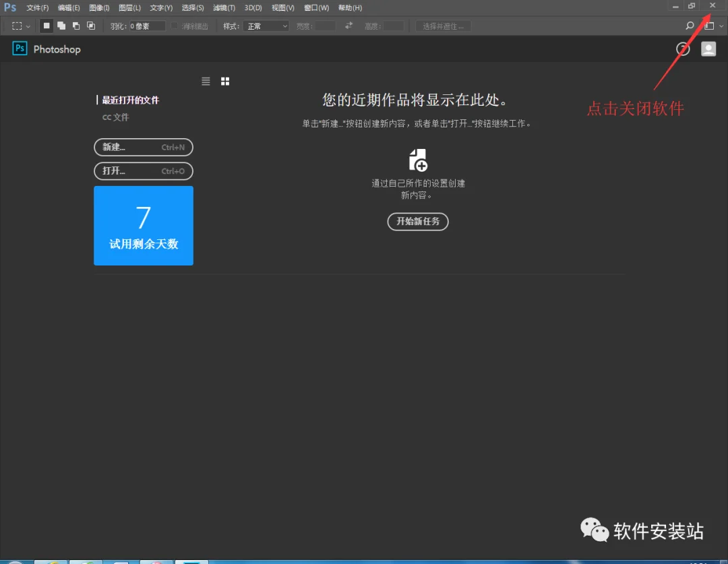
Task: Open the 选择(S) menu
Action: tap(193, 8)
